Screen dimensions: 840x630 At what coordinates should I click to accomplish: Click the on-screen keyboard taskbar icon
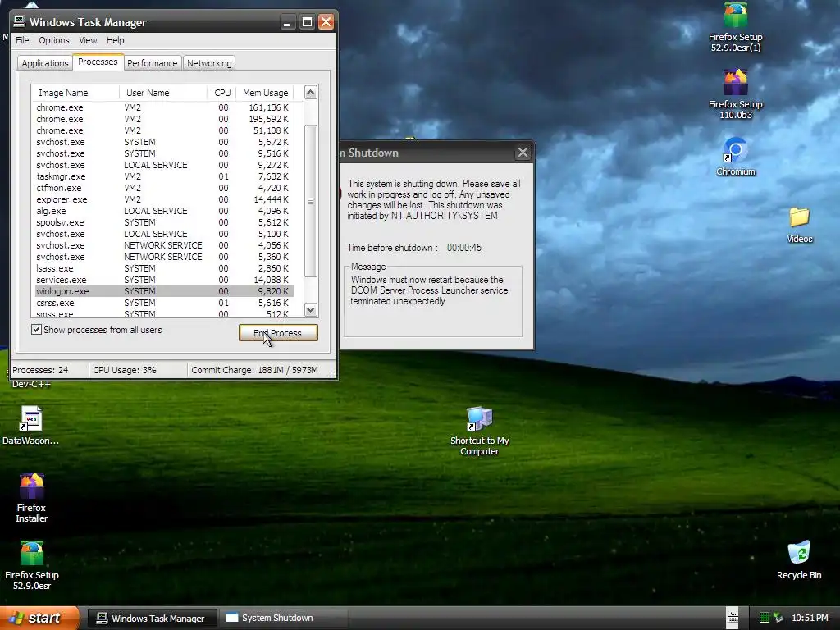point(733,618)
